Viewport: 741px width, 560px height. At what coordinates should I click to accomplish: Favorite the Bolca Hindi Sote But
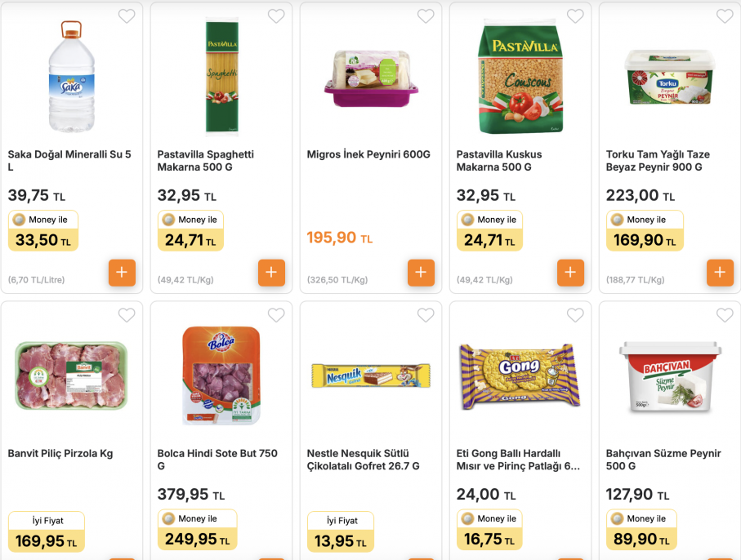coord(276,315)
